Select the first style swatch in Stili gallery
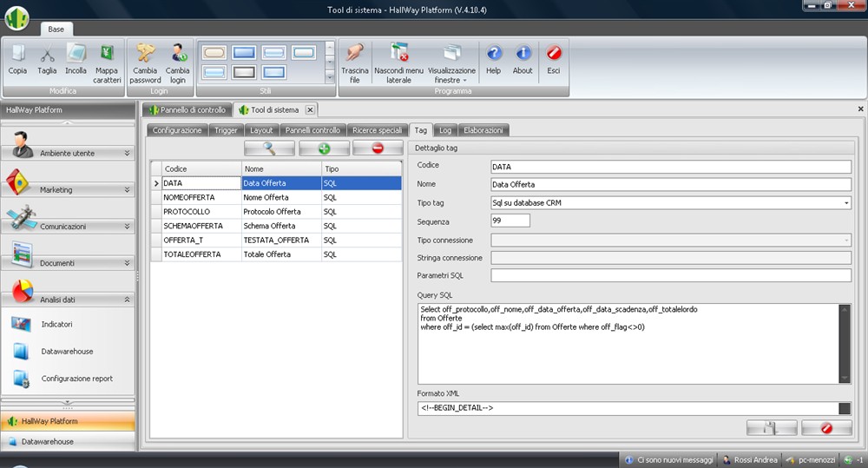Image resolution: width=868 pixels, height=468 pixels. pyautogui.click(x=214, y=53)
